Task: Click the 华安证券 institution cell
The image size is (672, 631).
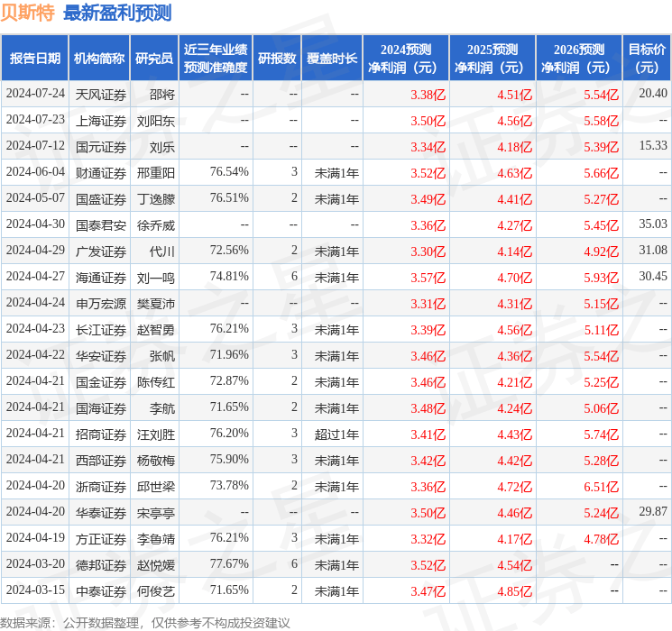Action: tap(101, 356)
